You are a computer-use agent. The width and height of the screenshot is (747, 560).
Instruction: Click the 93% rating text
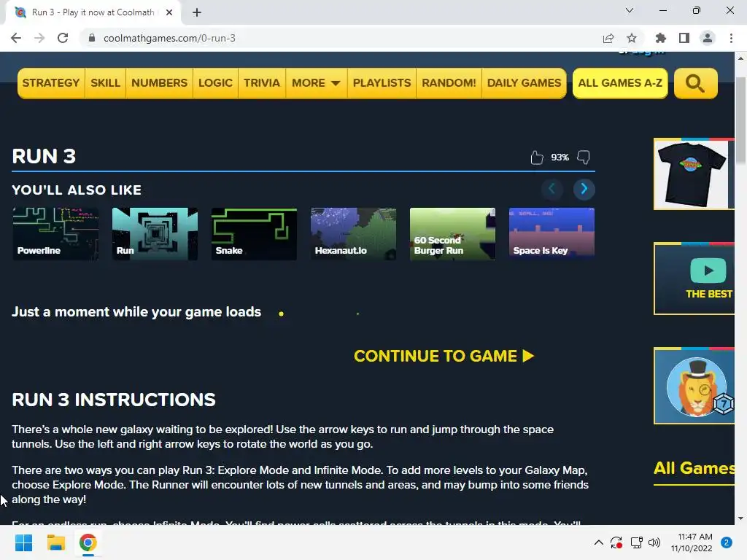[560, 157]
